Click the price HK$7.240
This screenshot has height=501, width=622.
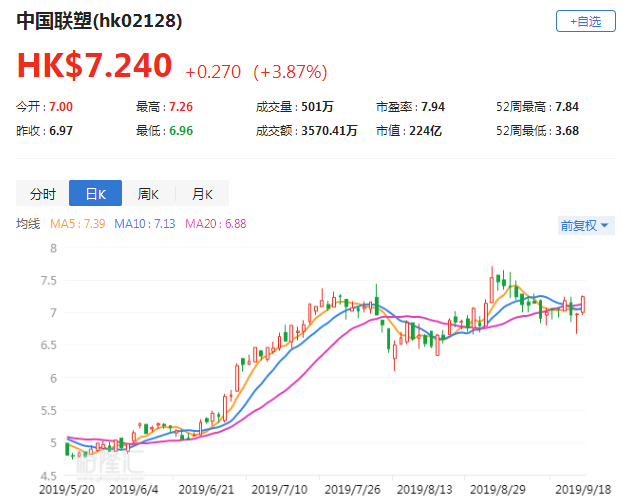click(94, 65)
